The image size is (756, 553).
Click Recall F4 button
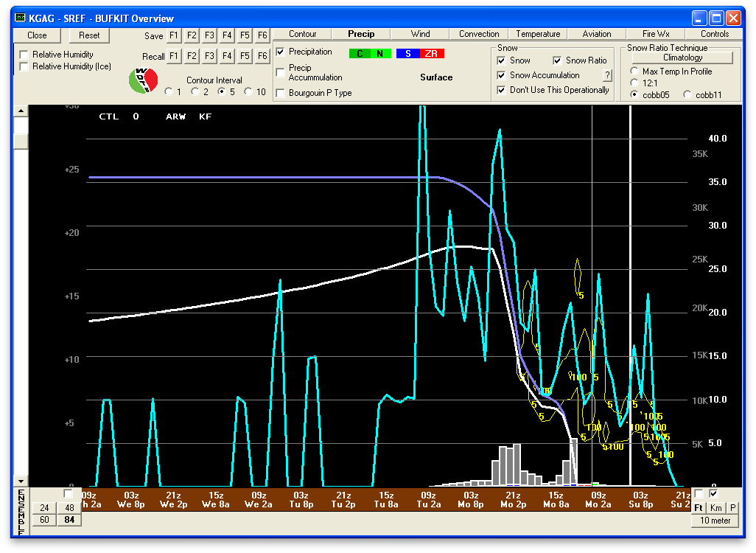coord(227,56)
